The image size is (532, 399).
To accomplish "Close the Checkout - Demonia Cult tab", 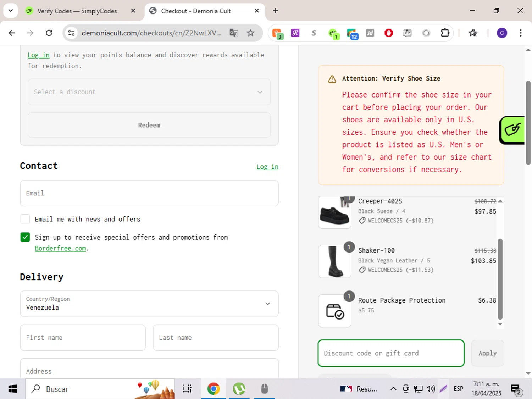I will coord(257,11).
